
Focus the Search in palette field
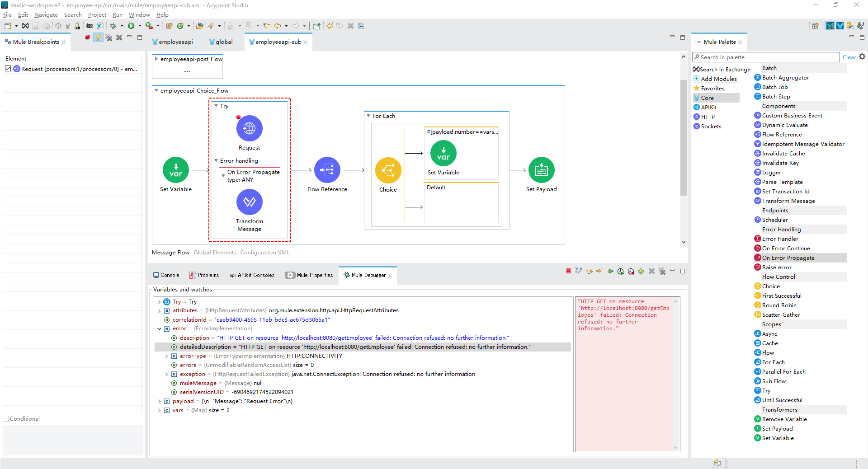(x=766, y=57)
